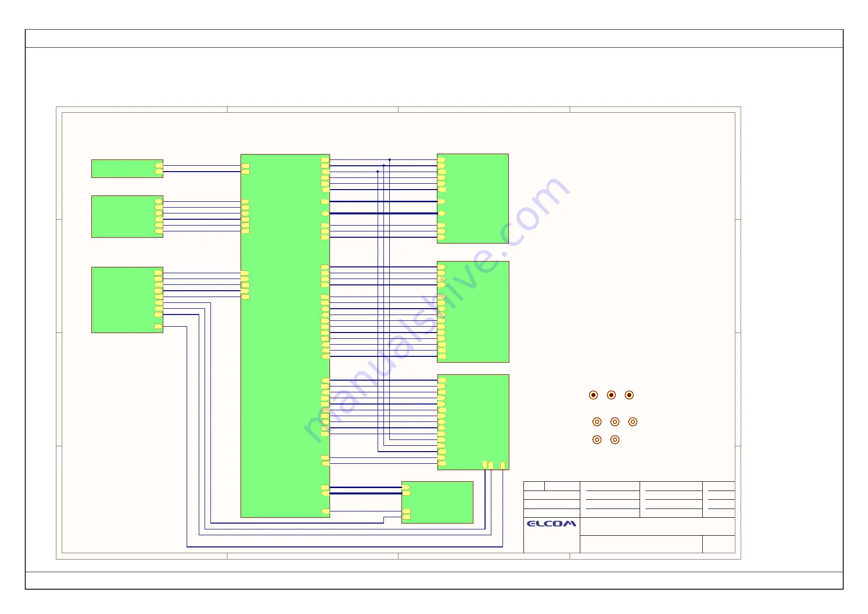868x614 pixels.
Task: Select the large central green sheet block
Action: 285,336
